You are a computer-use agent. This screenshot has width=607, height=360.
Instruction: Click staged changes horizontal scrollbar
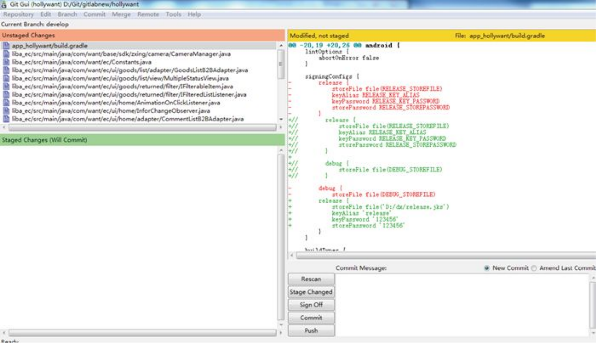coord(142,333)
